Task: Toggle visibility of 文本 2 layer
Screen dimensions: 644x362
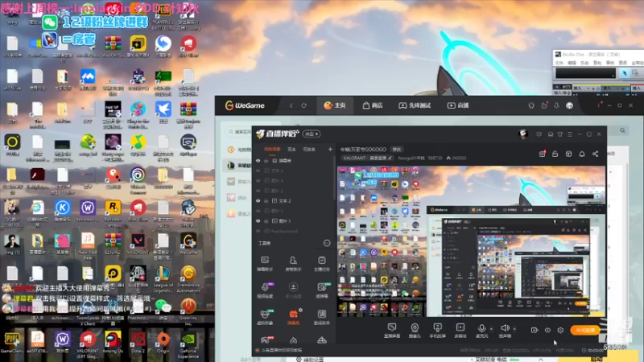Action: coord(258,200)
